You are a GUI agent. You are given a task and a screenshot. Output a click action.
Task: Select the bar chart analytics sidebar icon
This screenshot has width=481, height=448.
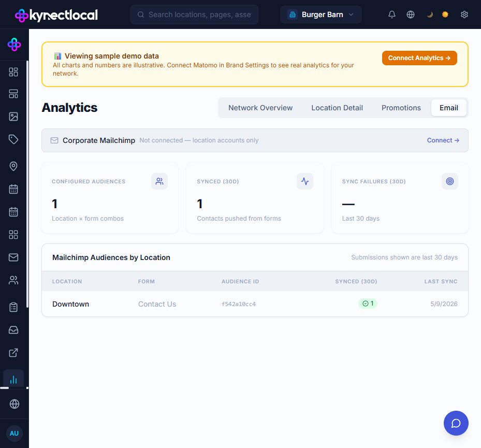click(x=13, y=380)
